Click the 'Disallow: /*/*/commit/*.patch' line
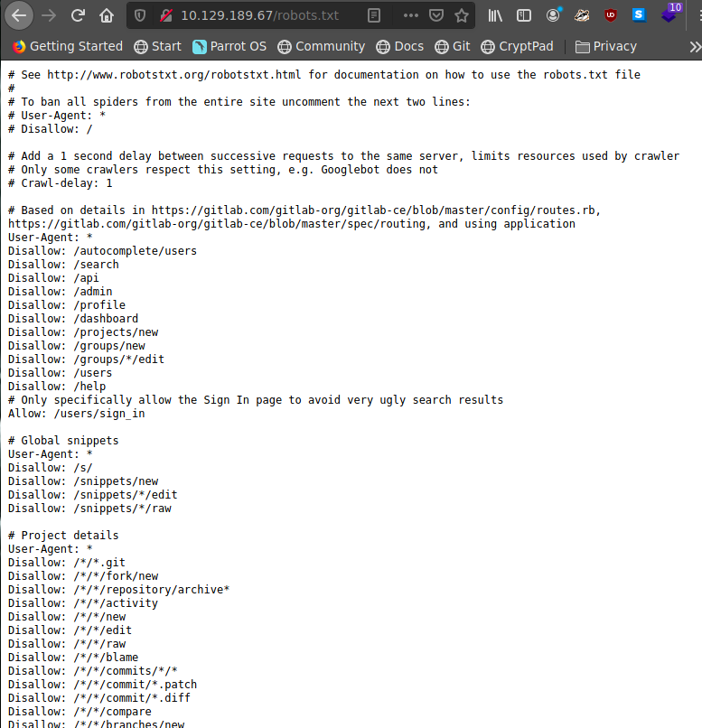The height and width of the screenshot is (728, 702). click(103, 685)
